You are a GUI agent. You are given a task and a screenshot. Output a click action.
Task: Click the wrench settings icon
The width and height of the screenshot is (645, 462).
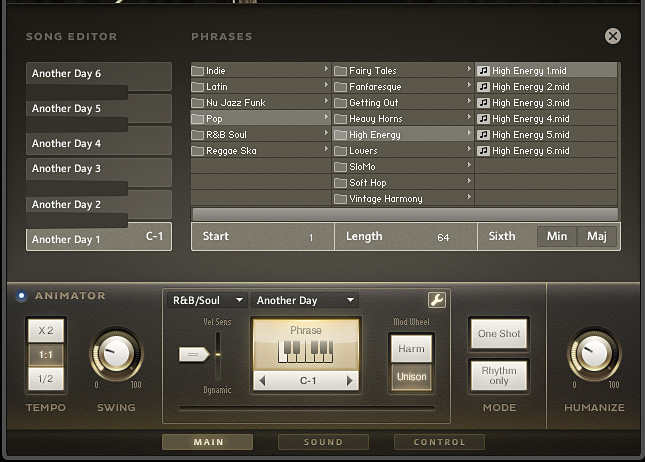coord(436,300)
